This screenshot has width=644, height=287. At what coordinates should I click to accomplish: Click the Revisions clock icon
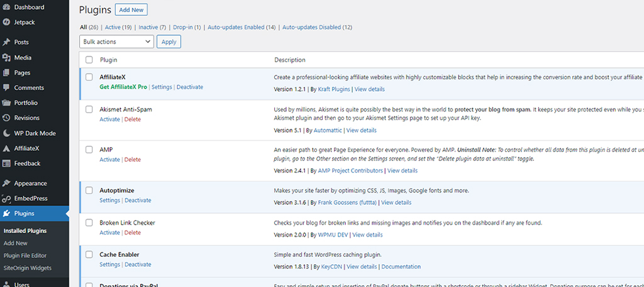click(6, 118)
